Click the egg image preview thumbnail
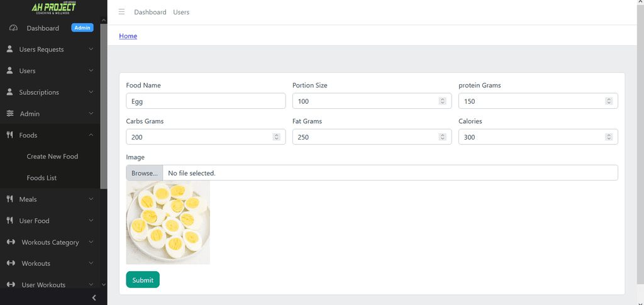 [168, 223]
